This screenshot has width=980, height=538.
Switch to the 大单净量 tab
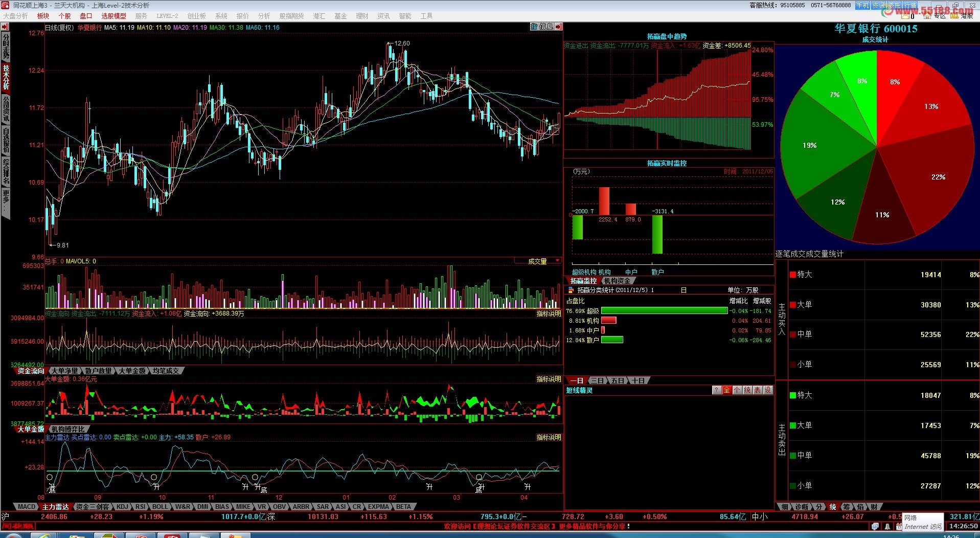[x=64, y=371]
